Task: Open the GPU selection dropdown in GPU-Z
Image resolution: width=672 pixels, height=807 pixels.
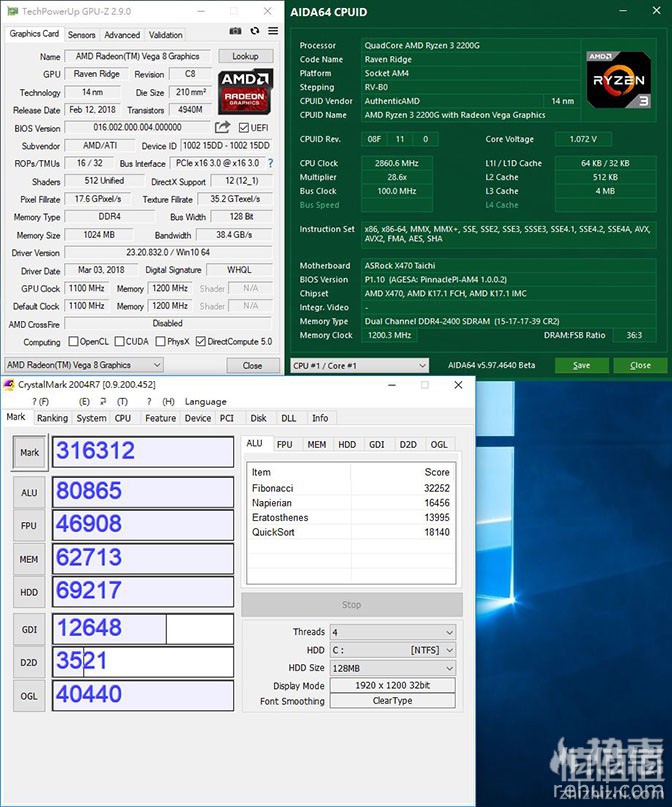Action: coord(84,365)
